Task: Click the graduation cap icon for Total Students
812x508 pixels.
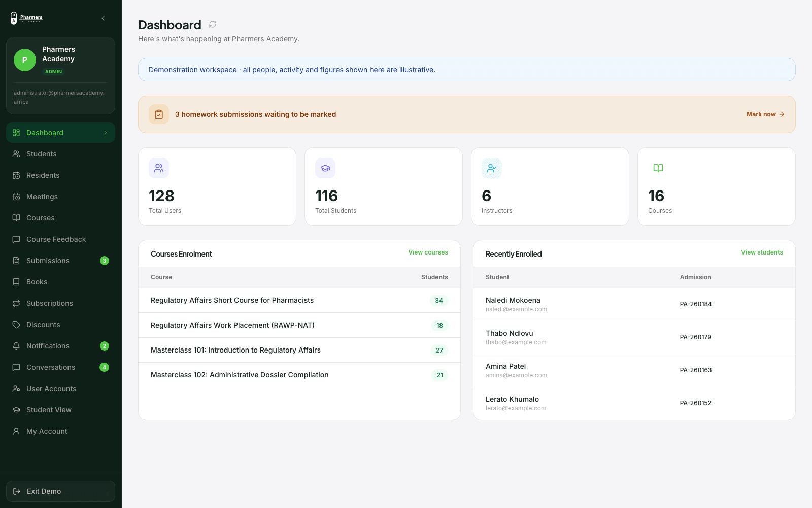Action: click(325, 168)
